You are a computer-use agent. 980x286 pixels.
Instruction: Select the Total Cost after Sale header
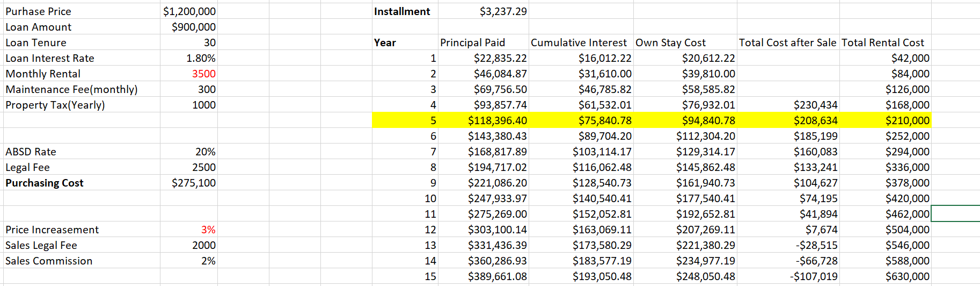[787, 42]
